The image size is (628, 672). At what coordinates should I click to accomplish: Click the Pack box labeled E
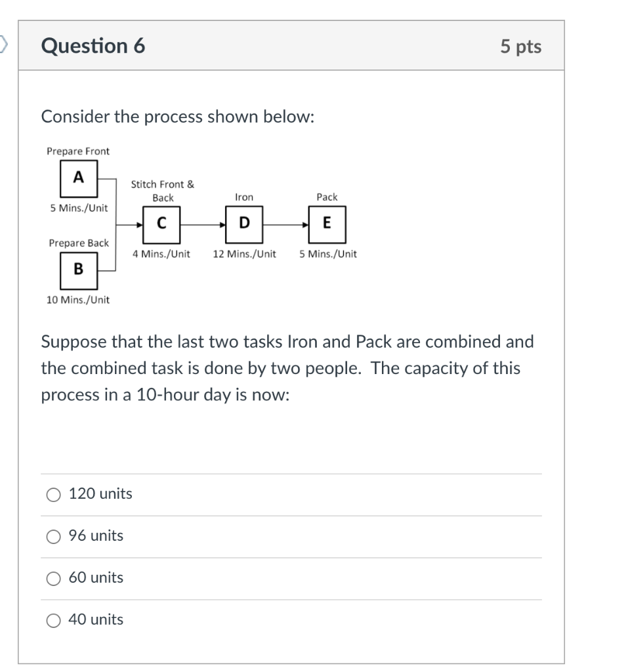(x=326, y=223)
